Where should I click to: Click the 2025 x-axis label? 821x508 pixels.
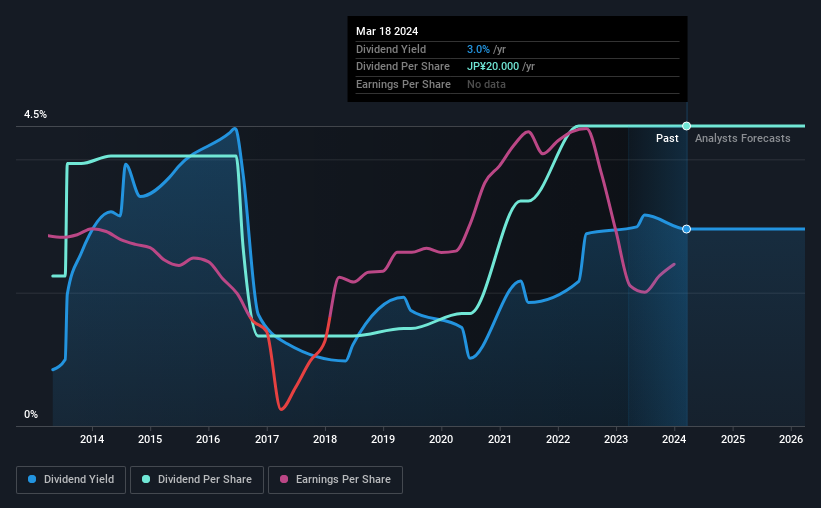pos(733,439)
